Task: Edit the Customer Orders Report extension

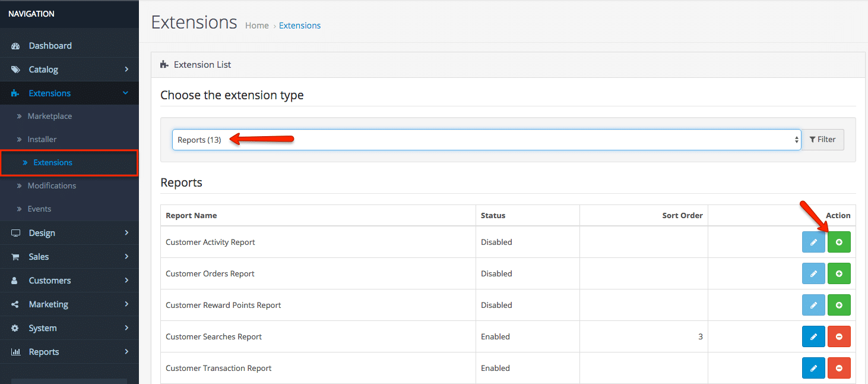Action: (x=813, y=273)
